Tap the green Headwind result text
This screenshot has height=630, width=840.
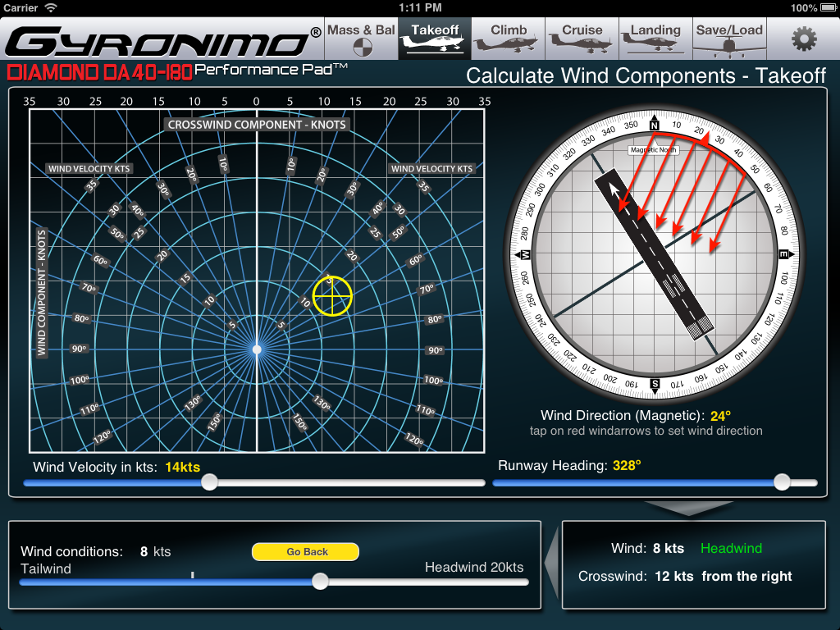(x=731, y=548)
